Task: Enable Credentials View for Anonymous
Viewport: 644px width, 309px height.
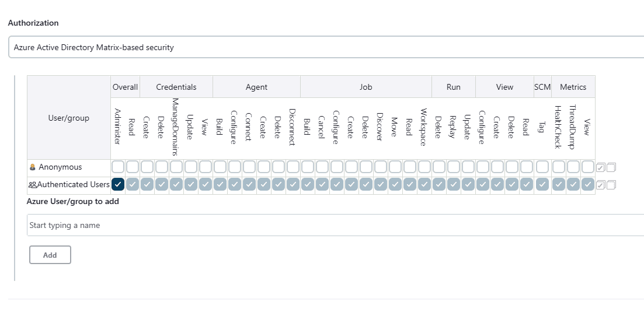Action: click(x=206, y=167)
